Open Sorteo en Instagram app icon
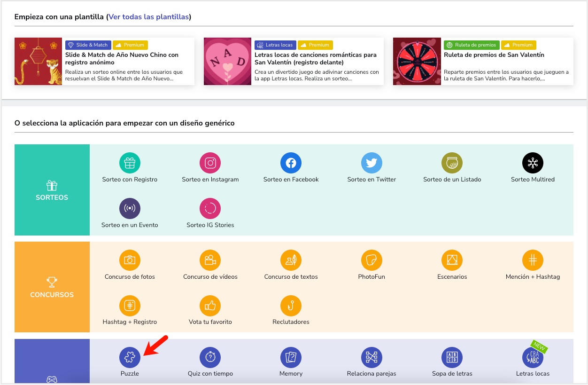Image resolution: width=588 pixels, height=385 pixels. click(210, 163)
